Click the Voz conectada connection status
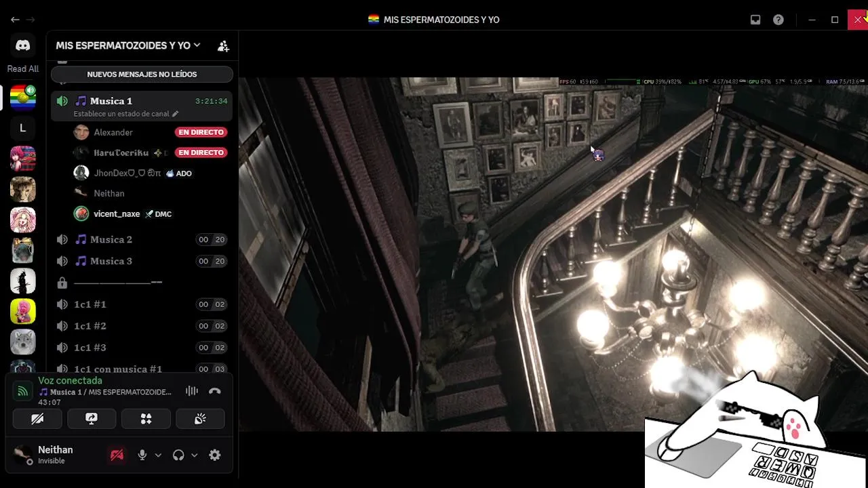The width and height of the screenshot is (868, 488). click(x=70, y=381)
